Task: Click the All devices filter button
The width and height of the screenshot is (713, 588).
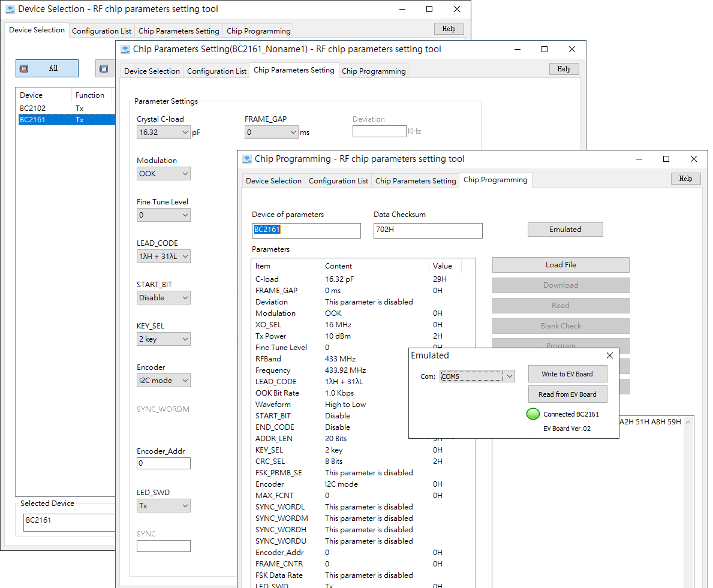Action: point(47,68)
